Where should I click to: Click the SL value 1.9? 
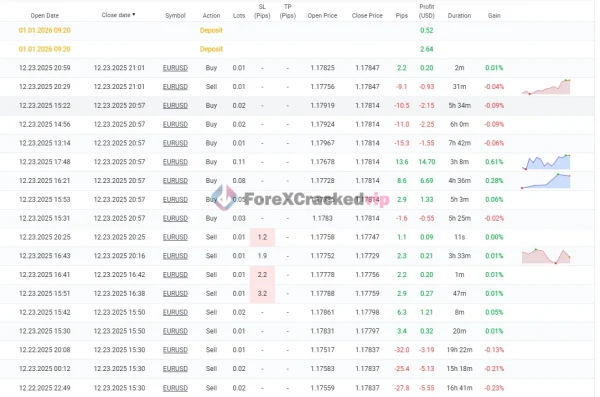262,256
